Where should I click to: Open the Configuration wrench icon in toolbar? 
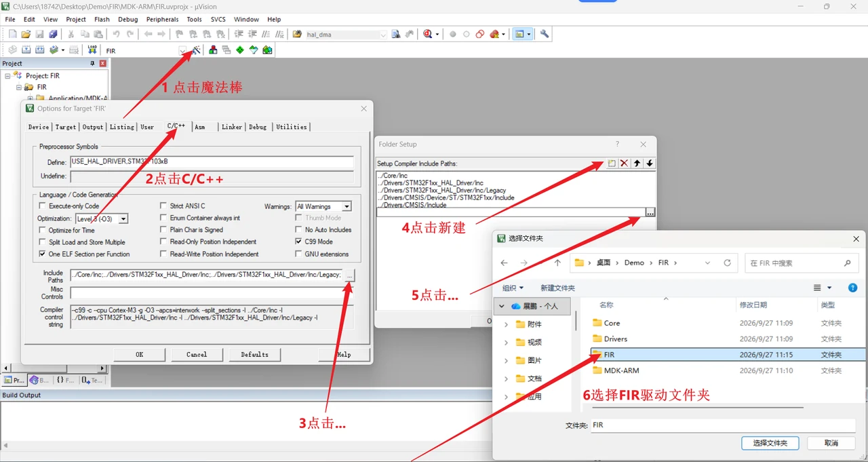click(544, 34)
